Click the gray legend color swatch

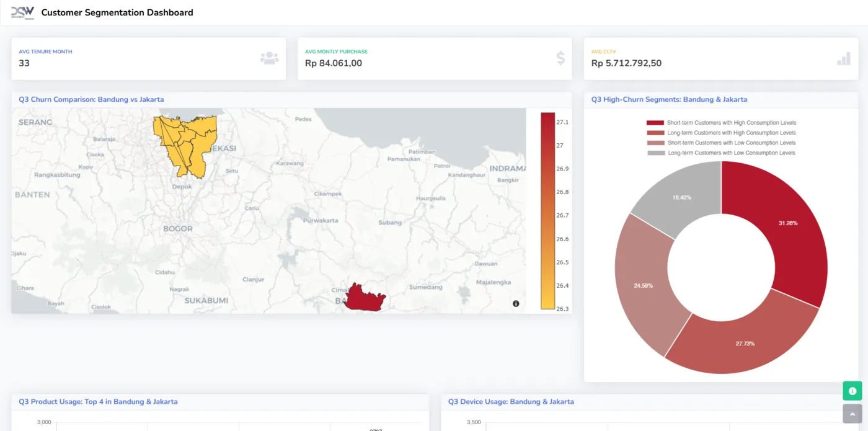(x=655, y=153)
